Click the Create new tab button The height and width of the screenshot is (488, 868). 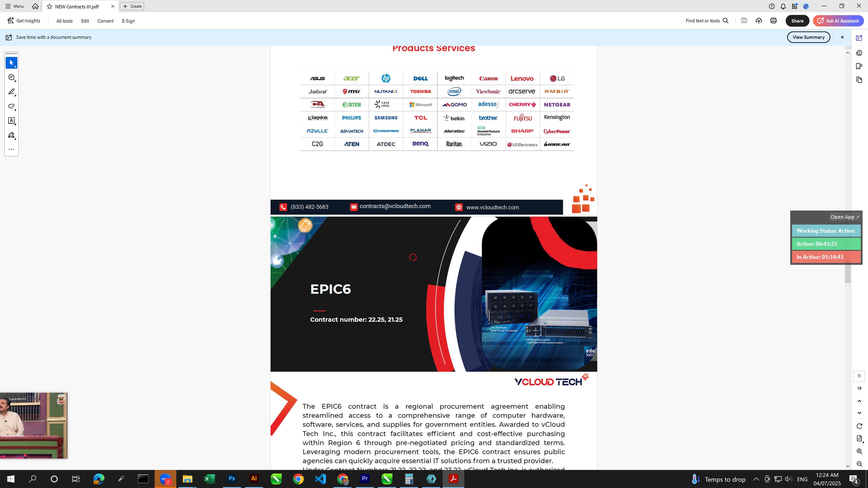[x=132, y=6]
